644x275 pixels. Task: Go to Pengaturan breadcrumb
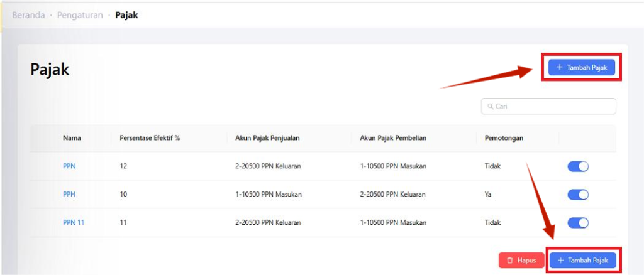point(80,16)
